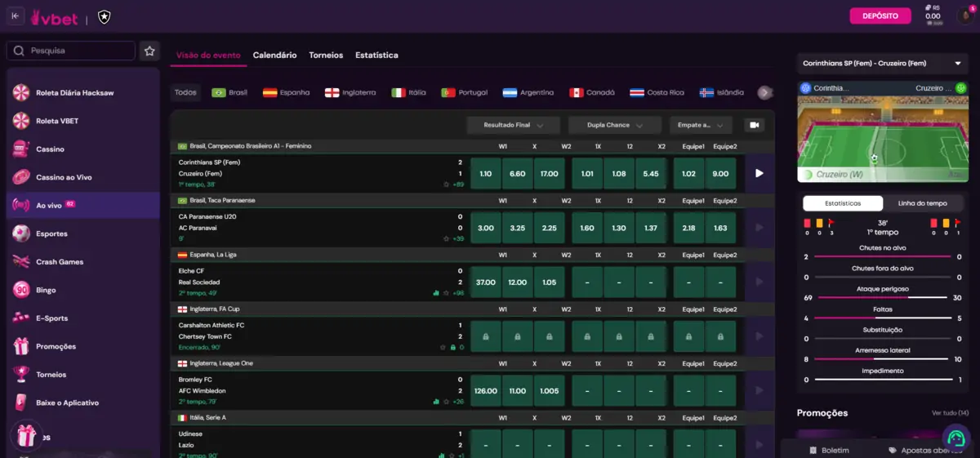The image size is (980, 458).
Task: Open the live chat support icon
Action: click(955, 438)
